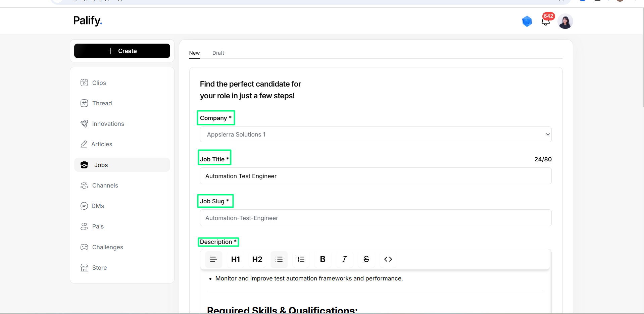Select the New tab

194,53
